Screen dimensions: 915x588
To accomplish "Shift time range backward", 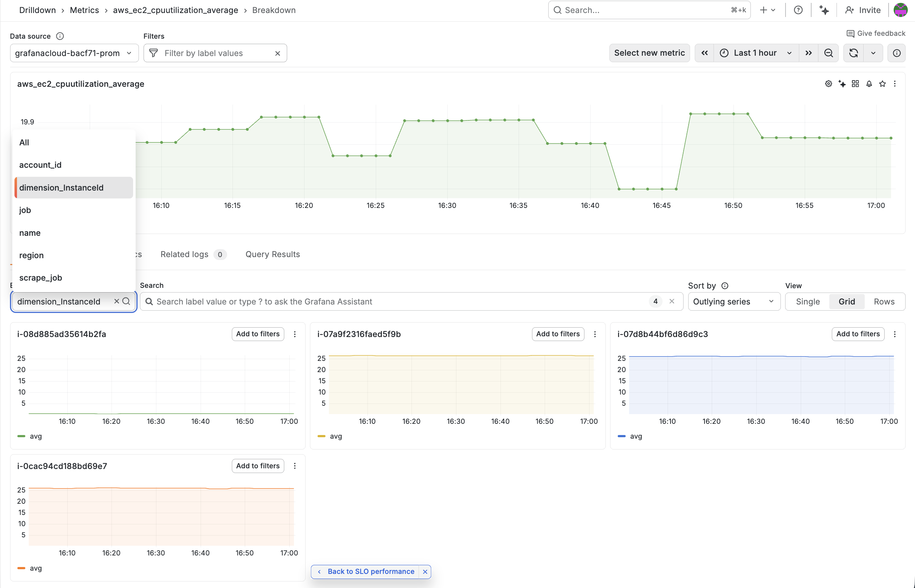I will click(x=705, y=53).
